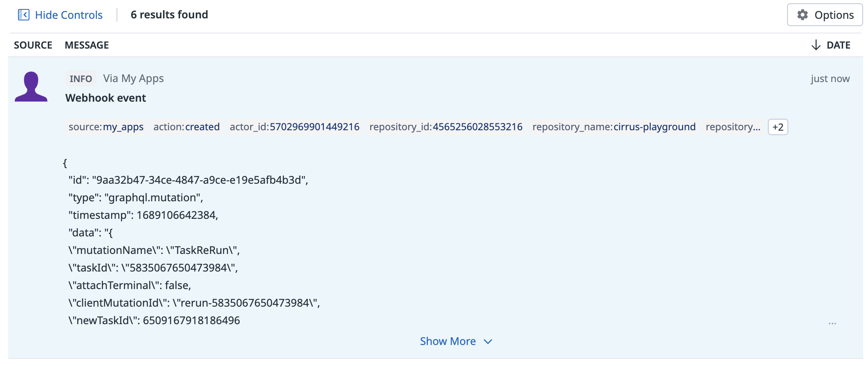The height and width of the screenshot is (365, 868).
Task: Click the Hide Controls link text
Action: pyautogui.click(x=69, y=15)
